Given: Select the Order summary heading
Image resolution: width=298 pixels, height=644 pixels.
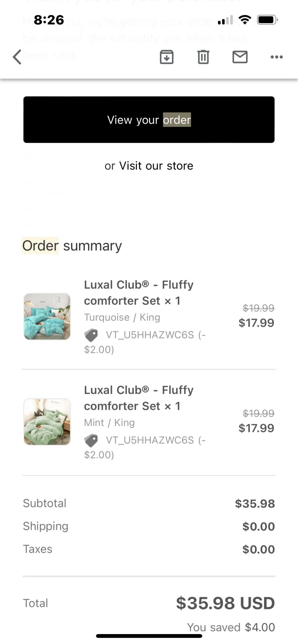Looking at the screenshot, I should 72,246.
